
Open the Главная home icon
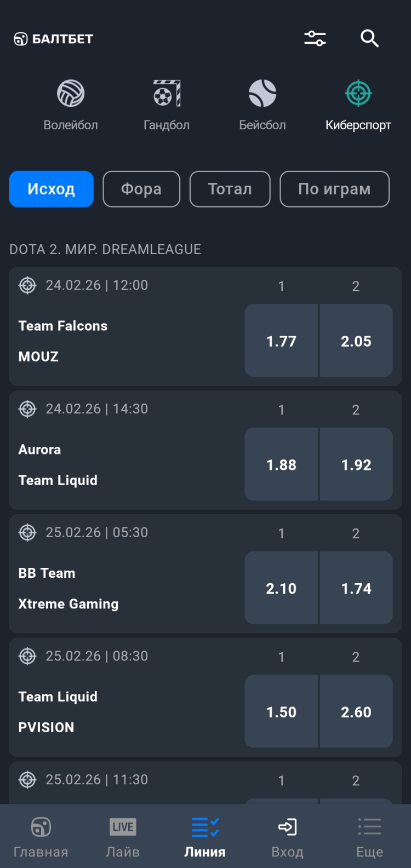(x=41, y=827)
